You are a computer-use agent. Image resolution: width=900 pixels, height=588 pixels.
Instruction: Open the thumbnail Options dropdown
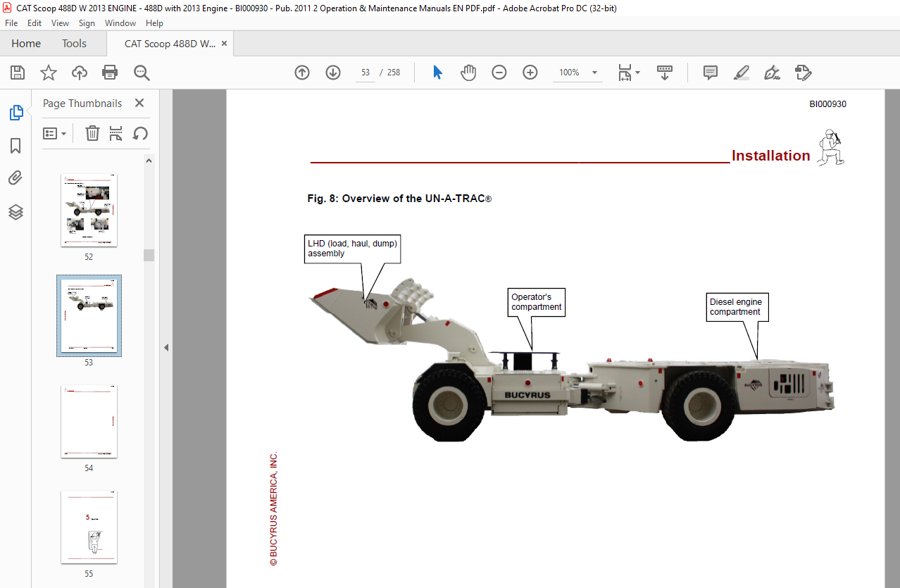click(55, 133)
